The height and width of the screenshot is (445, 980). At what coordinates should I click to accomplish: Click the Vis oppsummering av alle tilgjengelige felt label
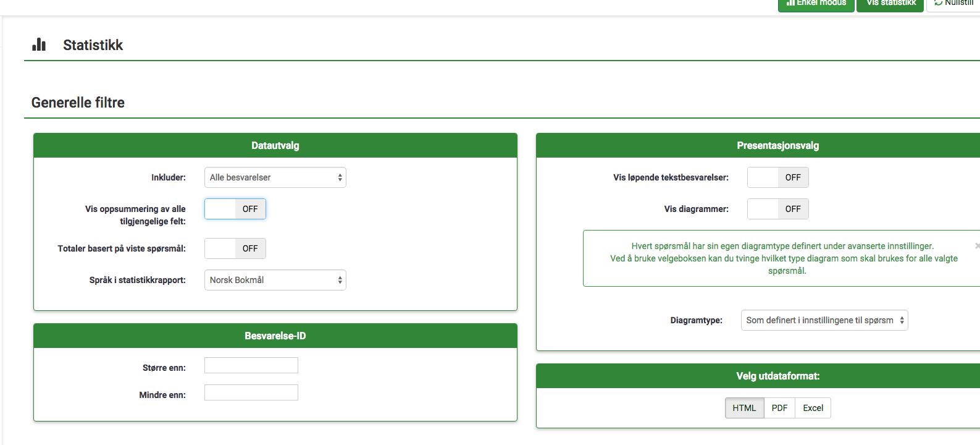pos(135,215)
